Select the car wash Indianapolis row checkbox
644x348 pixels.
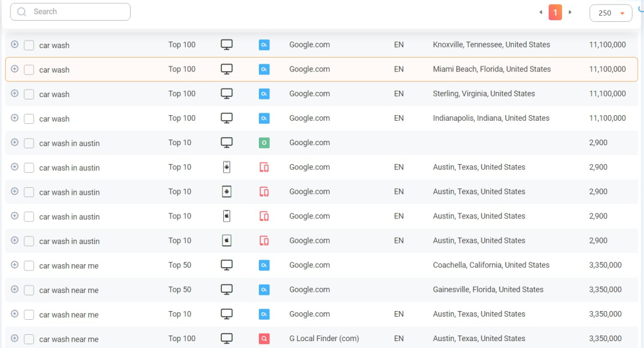coord(29,119)
